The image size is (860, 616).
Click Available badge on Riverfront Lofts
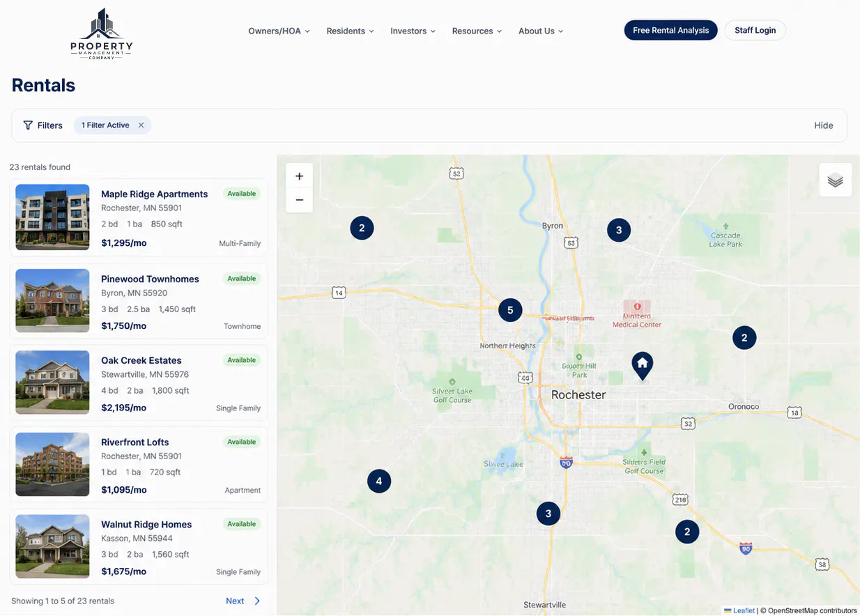[x=242, y=442]
